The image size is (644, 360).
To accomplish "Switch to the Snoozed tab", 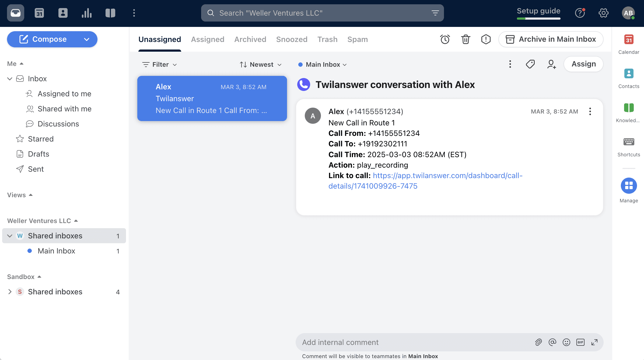I will [292, 39].
